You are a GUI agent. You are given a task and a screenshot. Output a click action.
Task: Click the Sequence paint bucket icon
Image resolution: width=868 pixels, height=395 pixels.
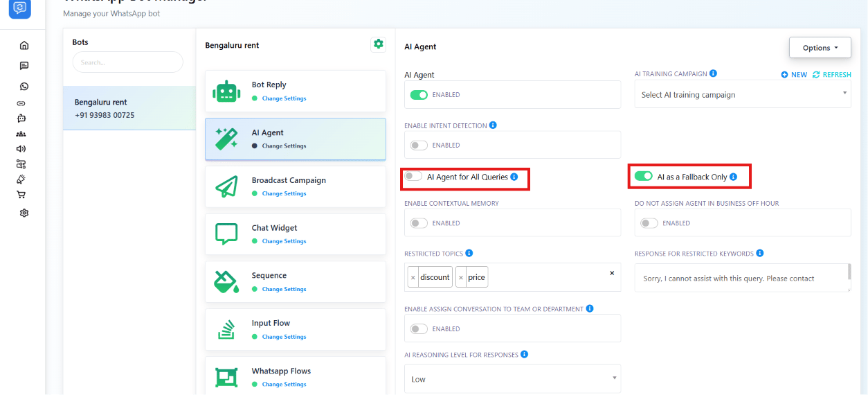pos(226,281)
